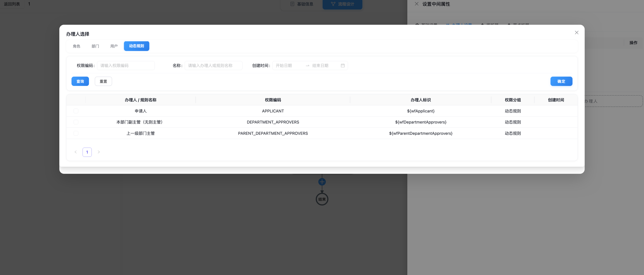644x275 pixels.
Task: Close the 设置中间属性 side panel
Action: pos(416,4)
